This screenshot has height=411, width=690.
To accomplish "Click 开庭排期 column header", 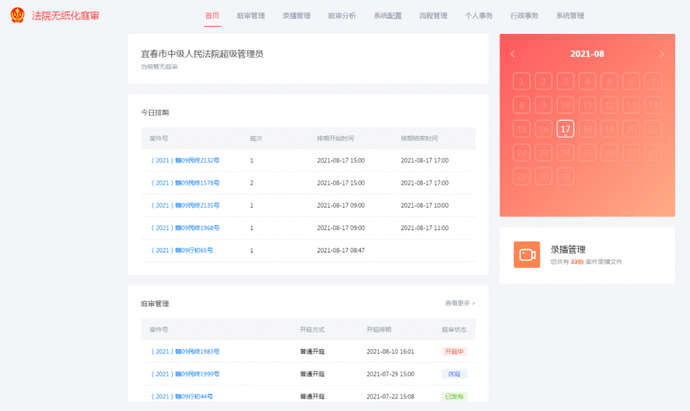I will click(x=379, y=330).
